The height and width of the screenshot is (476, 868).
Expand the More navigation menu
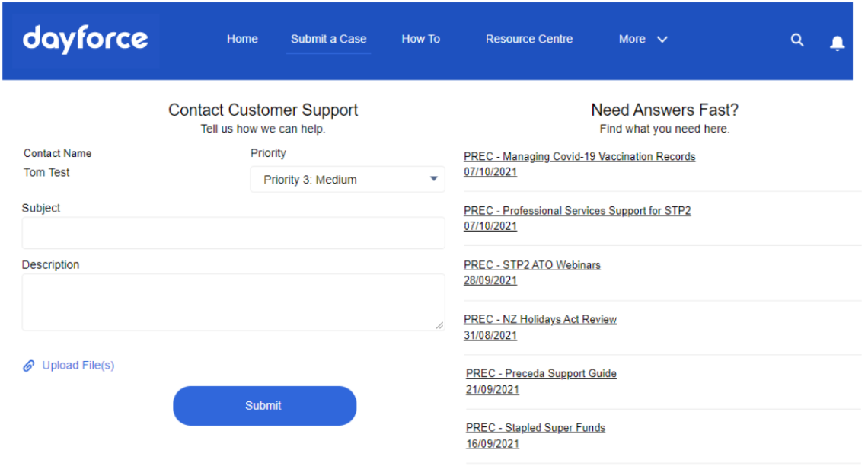[x=642, y=39]
